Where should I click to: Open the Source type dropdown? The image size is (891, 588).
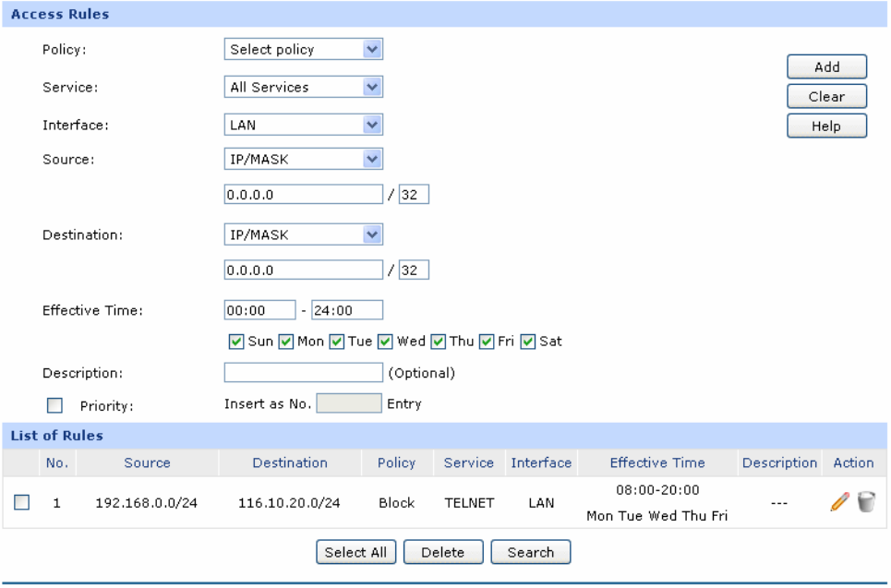point(304,159)
